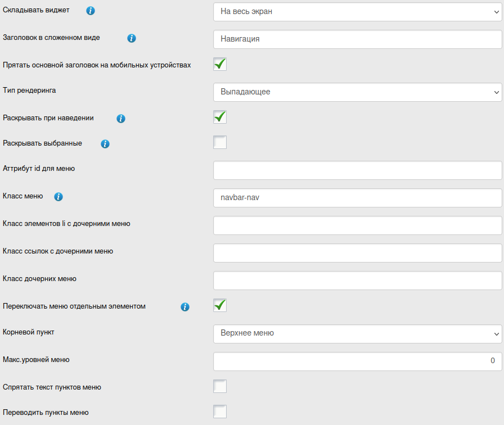Image resolution: width=504 pixels, height=425 pixels.
Task: Uncheck "Прятать основной заголовок на мобильных устройствах"
Action: pos(220,64)
